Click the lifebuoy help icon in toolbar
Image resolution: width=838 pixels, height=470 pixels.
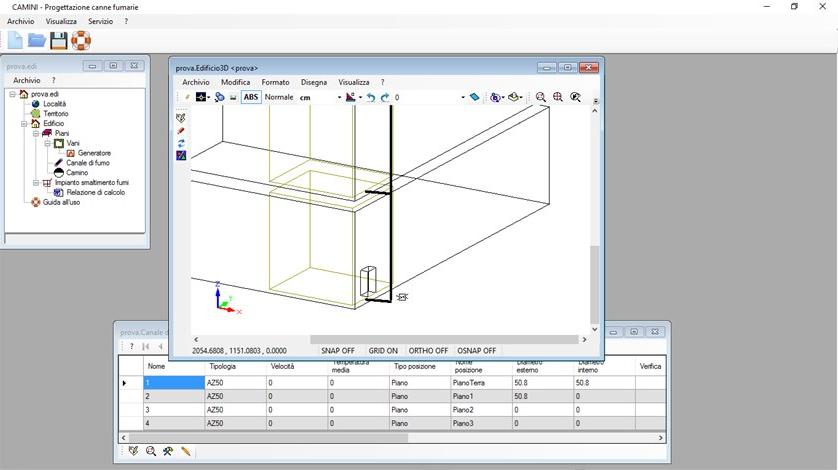81,40
